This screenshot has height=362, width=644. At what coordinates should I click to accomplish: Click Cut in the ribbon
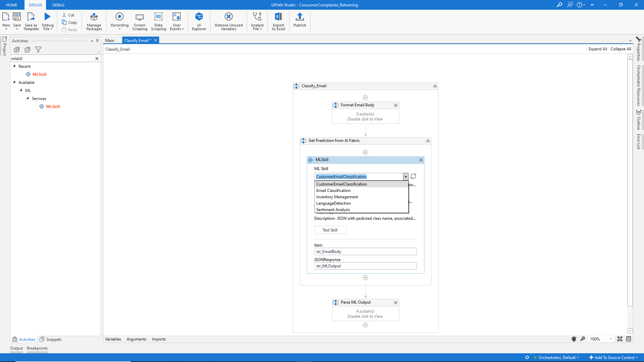pyautogui.click(x=68, y=15)
